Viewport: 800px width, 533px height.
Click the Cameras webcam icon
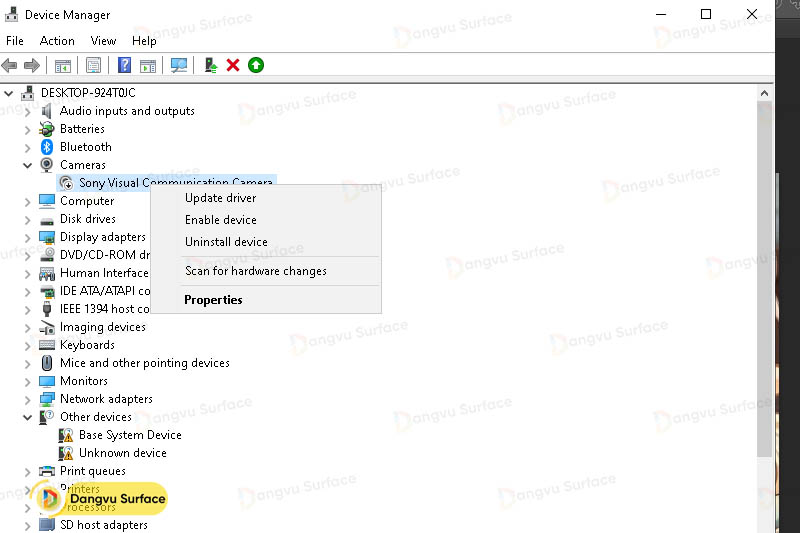point(47,165)
